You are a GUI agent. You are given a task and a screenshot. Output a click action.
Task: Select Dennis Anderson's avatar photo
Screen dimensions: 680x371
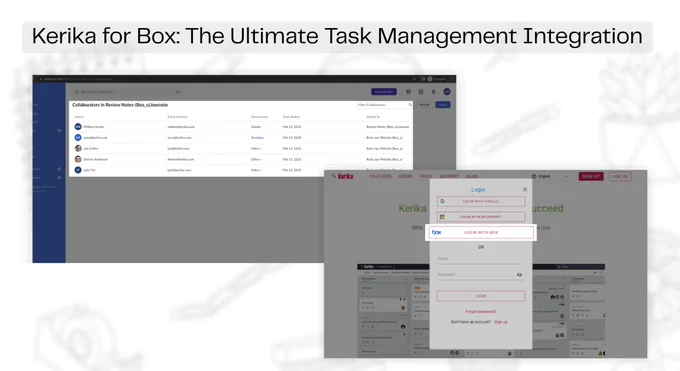(x=78, y=159)
